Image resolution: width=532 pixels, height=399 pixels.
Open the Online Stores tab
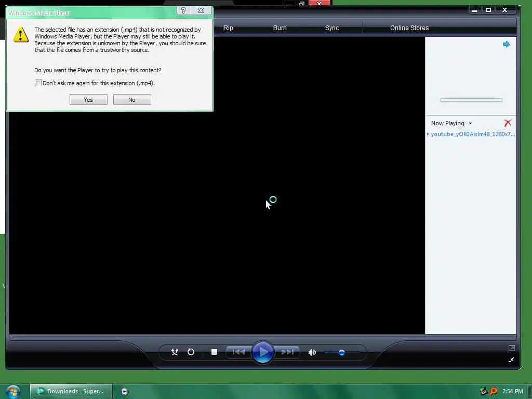click(x=409, y=28)
